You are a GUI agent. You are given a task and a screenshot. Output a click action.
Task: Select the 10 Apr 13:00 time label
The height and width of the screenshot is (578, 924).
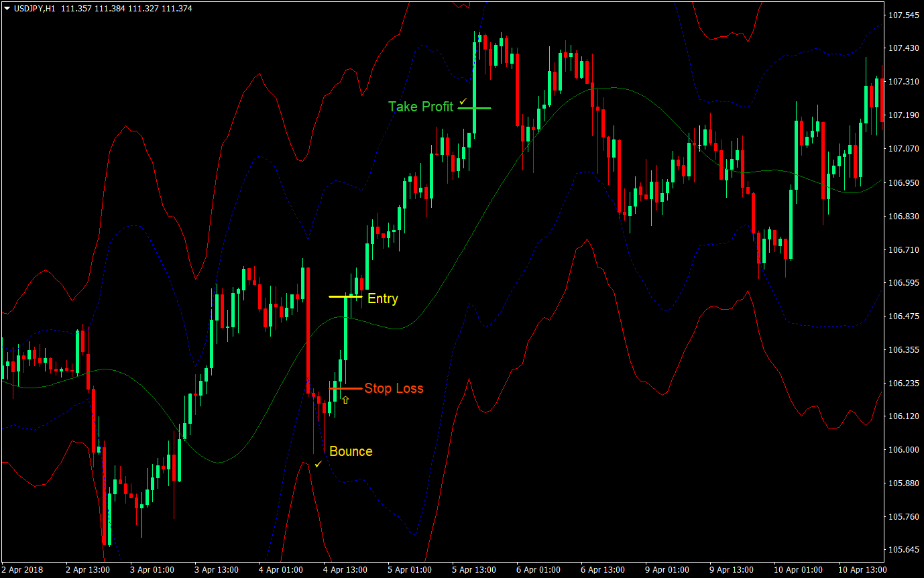pos(861,570)
